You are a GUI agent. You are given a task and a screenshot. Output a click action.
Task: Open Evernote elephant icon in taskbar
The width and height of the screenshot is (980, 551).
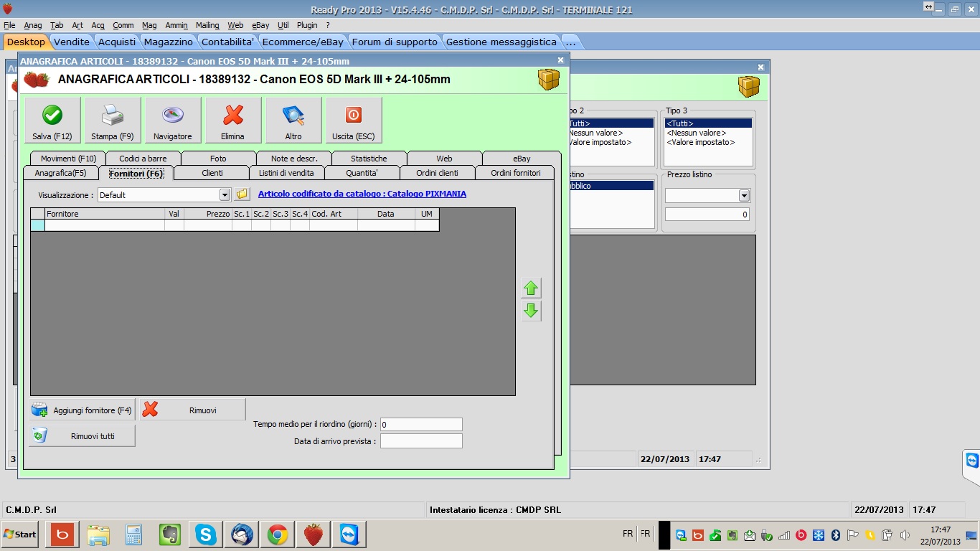170,534
